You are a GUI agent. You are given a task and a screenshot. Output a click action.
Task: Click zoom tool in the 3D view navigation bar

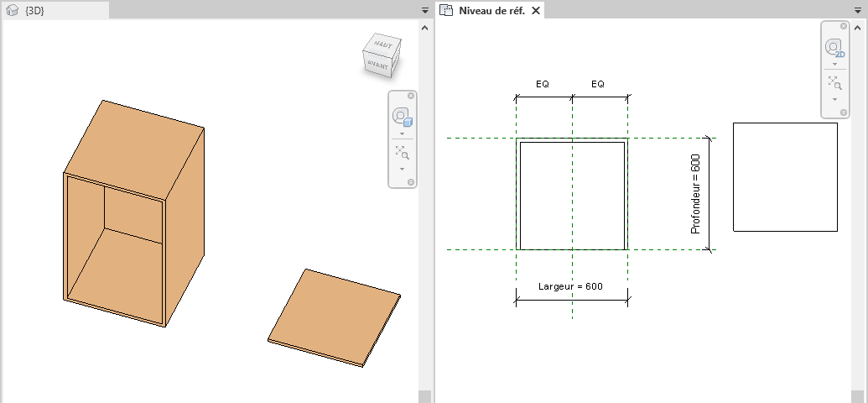click(x=402, y=153)
